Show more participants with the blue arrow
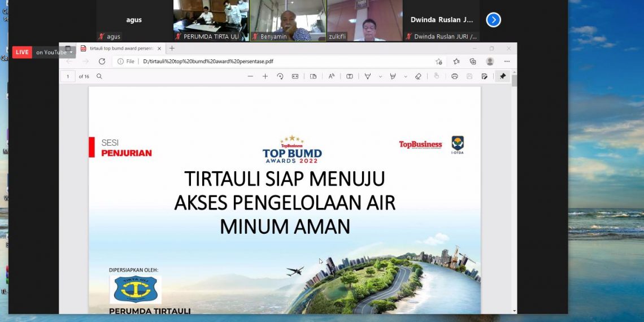 [x=493, y=20]
